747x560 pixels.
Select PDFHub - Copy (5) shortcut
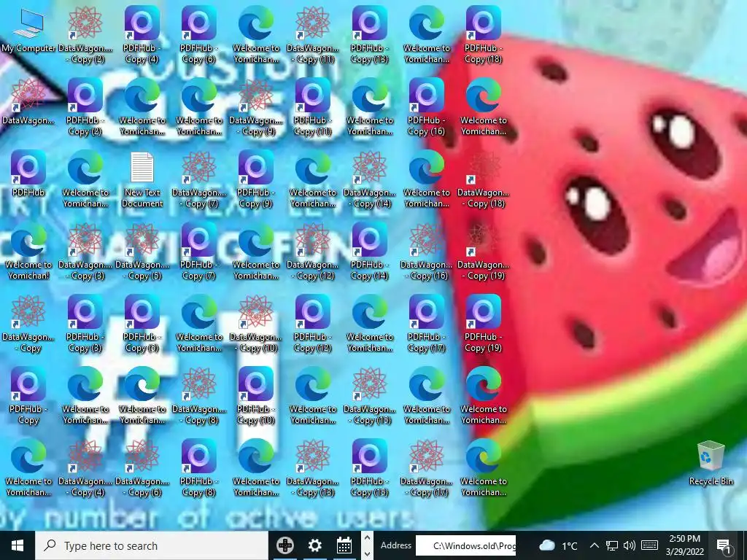pos(142,324)
